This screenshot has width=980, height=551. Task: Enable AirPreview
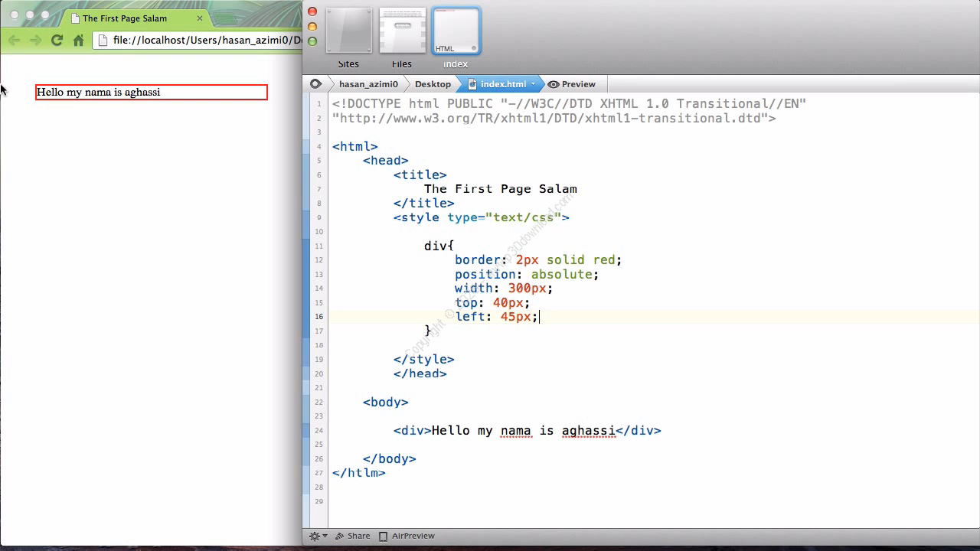point(407,536)
